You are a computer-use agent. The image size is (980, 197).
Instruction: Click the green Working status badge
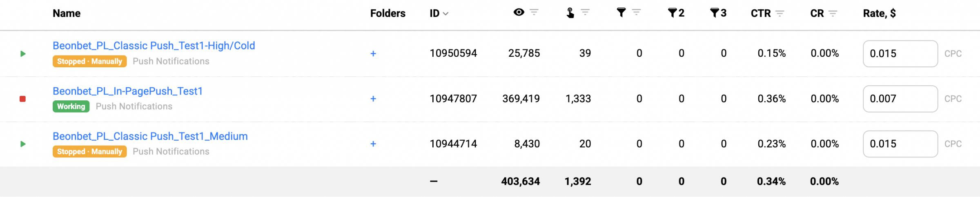click(71, 106)
